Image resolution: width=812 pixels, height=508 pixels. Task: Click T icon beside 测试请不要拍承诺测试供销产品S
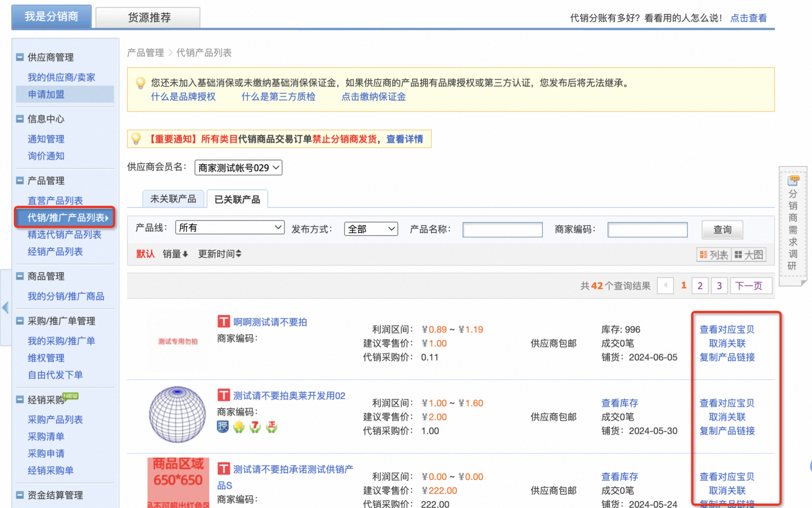pos(224,469)
